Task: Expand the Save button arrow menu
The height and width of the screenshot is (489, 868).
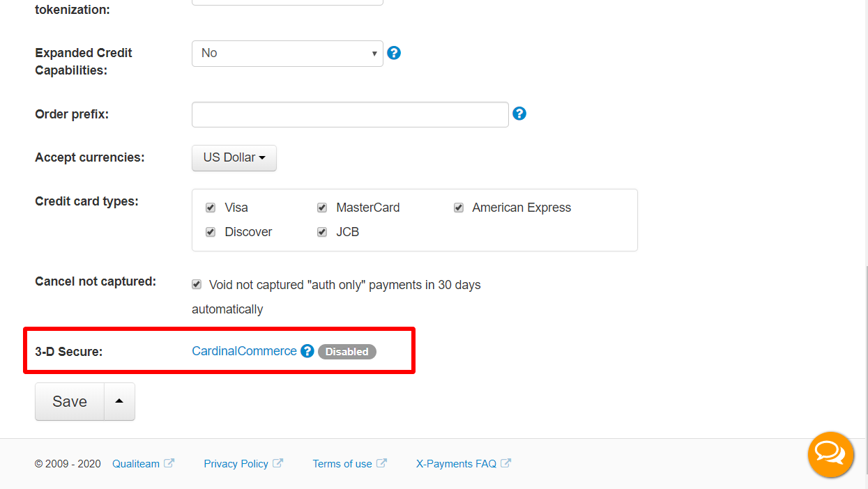Action: pyautogui.click(x=119, y=401)
